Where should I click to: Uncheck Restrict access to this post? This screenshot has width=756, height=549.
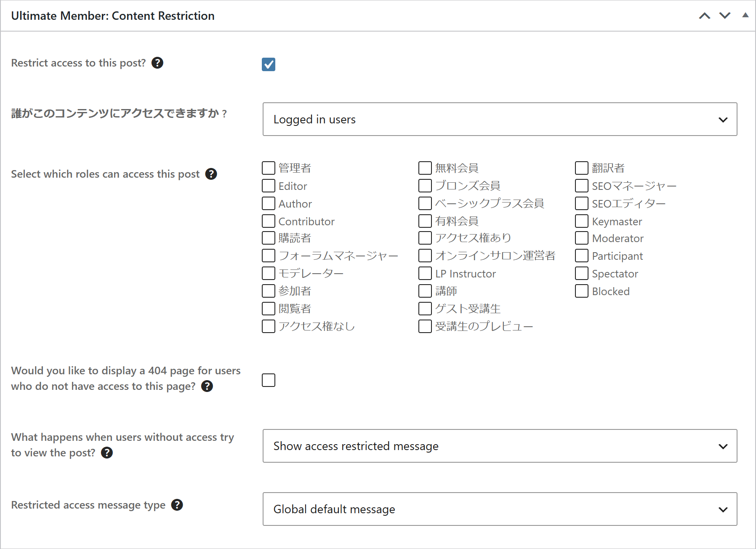269,64
